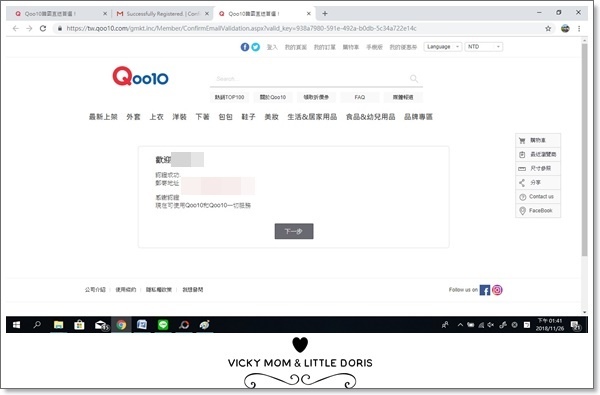Open recently viewed items in sidebar

point(538,155)
